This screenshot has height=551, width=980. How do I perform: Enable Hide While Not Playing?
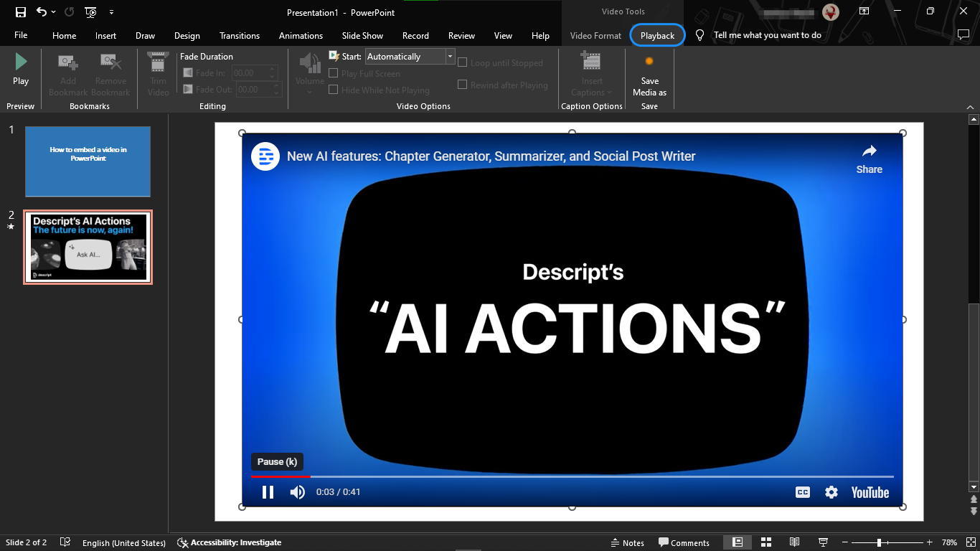[333, 90]
